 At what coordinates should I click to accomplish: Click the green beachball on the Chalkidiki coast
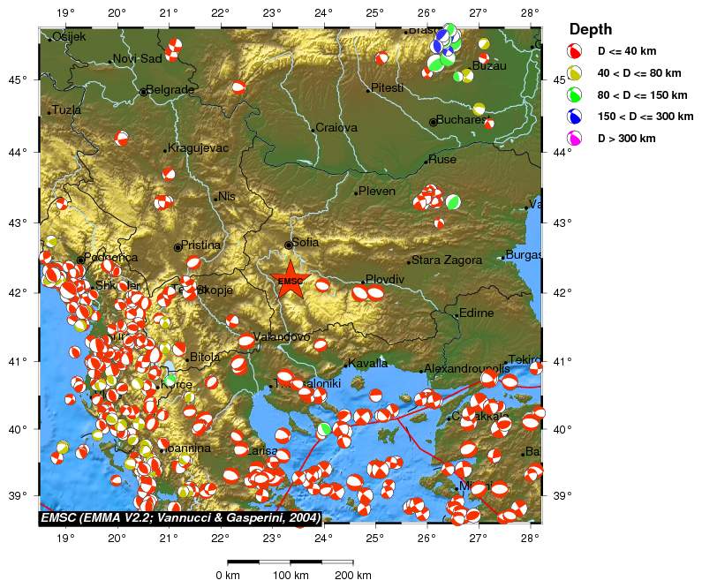tap(324, 429)
